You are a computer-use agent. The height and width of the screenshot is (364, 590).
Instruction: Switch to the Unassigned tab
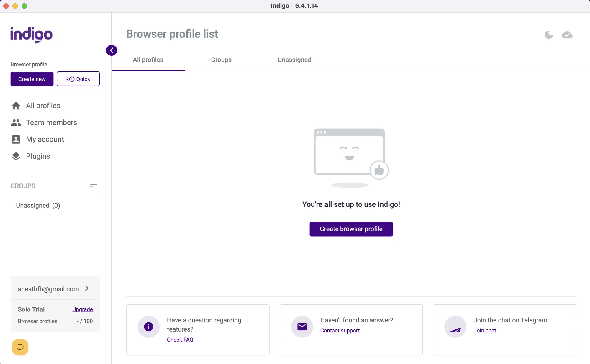pos(294,60)
